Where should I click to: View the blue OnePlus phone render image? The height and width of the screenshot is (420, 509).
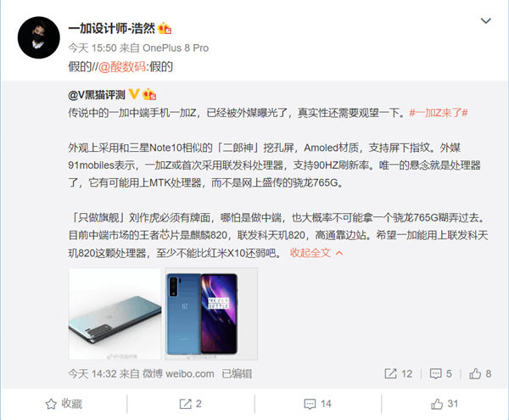[211, 314]
